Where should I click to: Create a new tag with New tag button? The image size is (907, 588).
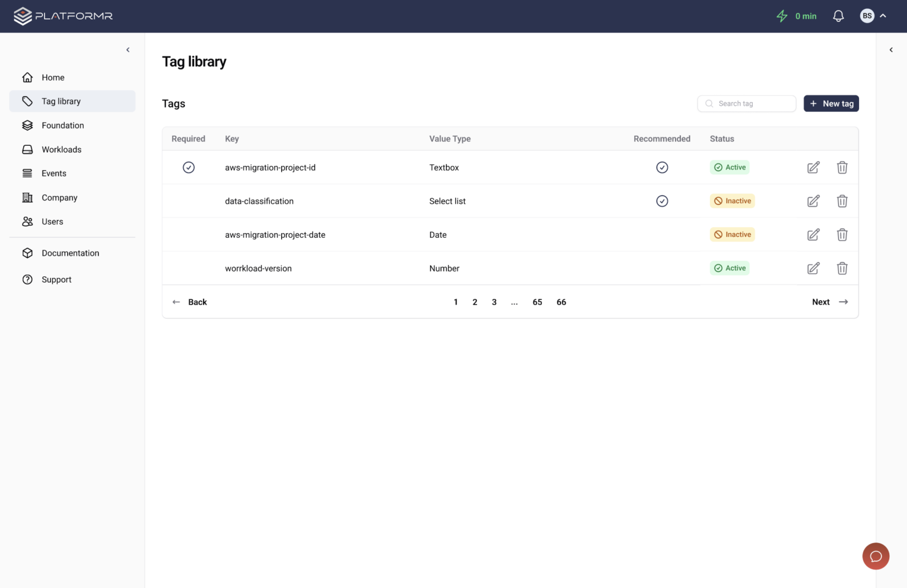click(831, 103)
